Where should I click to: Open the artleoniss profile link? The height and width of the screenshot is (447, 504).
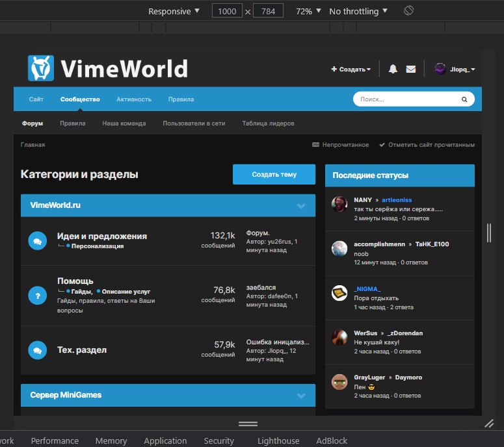397,199
